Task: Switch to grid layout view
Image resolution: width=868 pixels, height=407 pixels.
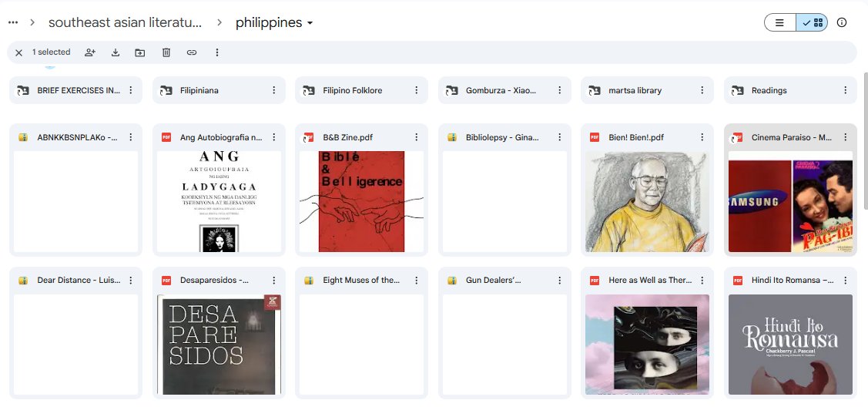Action: tap(812, 22)
